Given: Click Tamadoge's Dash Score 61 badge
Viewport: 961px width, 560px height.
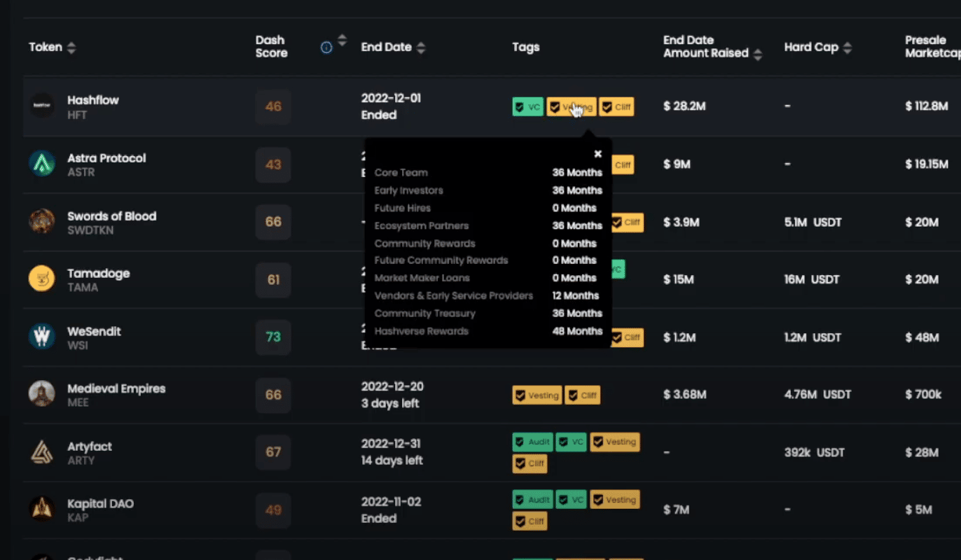Looking at the screenshot, I should click(x=273, y=279).
